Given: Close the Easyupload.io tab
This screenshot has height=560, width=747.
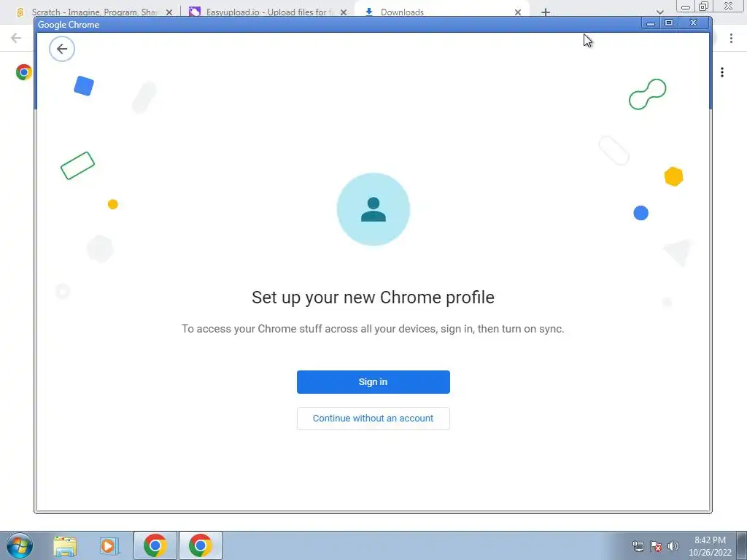Looking at the screenshot, I should pyautogui.click(x=344, y=12).
